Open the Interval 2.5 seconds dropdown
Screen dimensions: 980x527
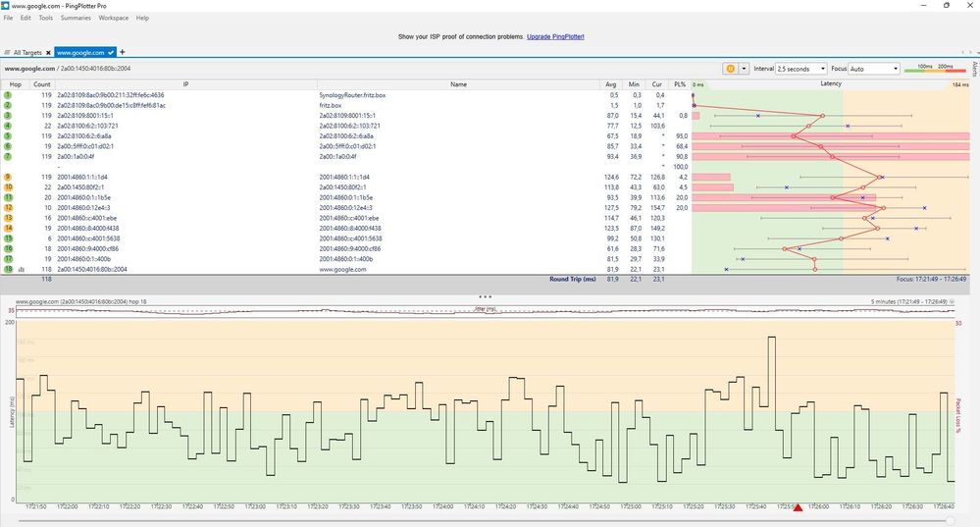pyautogui.click(x=801, y=69)
